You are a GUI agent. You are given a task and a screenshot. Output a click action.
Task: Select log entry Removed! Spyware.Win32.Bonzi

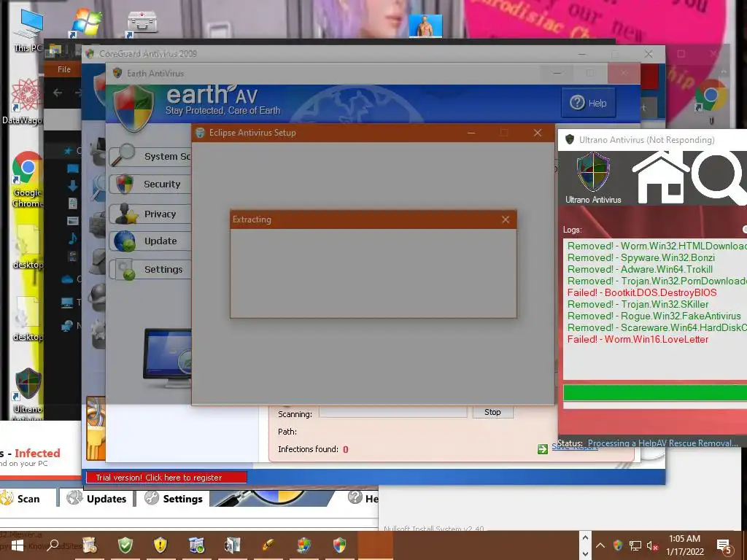pos(640,257)
